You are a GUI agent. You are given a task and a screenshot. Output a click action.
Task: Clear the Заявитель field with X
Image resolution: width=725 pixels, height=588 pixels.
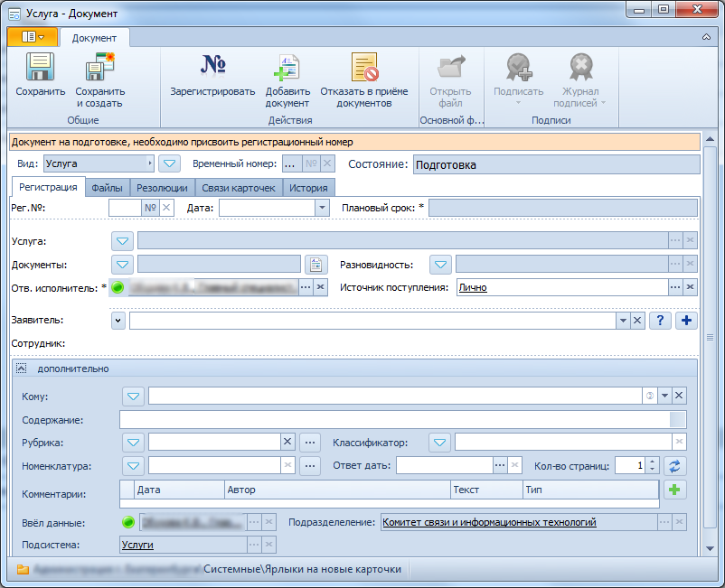[637, 321]
